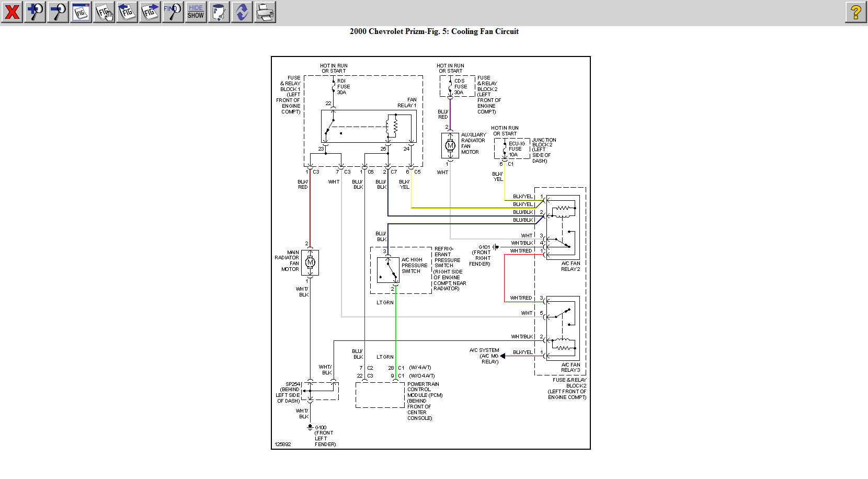Viewport: 868px width, 479px height.
Task: Open the Find magnifier tool
Action: coord(173,12)
